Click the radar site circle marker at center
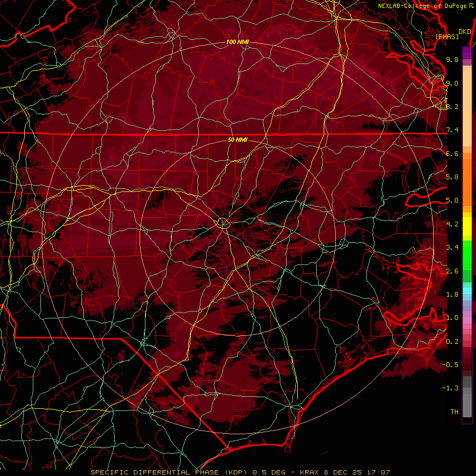 tap(223, 223)
